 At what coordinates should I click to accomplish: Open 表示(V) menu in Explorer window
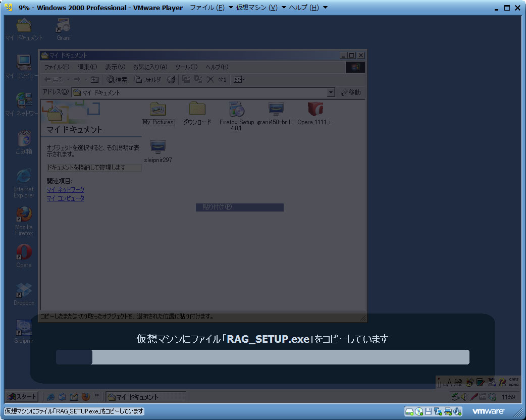click(115, 67)
